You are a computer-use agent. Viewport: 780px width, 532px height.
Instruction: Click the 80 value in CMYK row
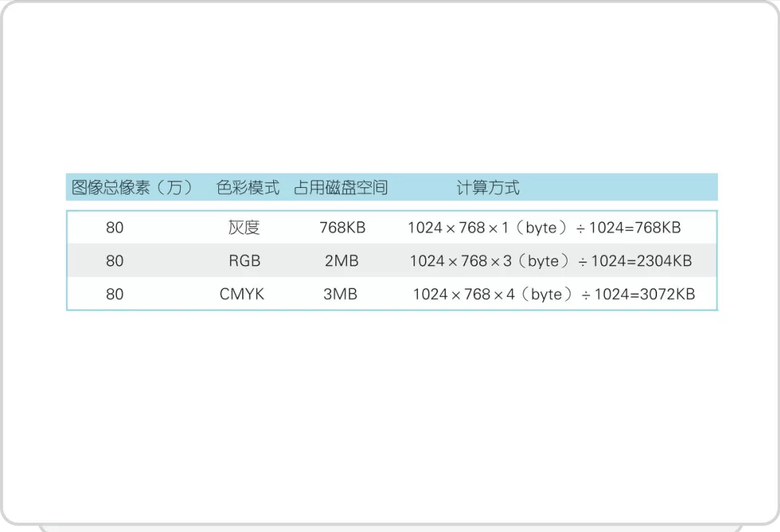114,294
